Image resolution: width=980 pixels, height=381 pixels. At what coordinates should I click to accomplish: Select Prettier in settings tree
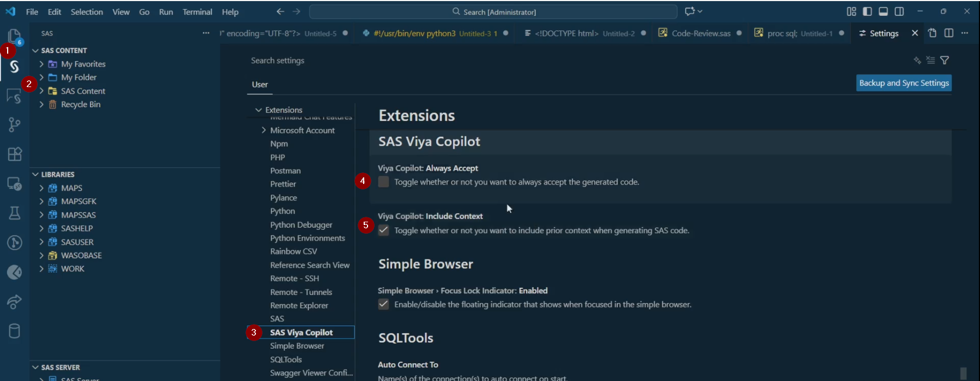(x=283, y=184)
